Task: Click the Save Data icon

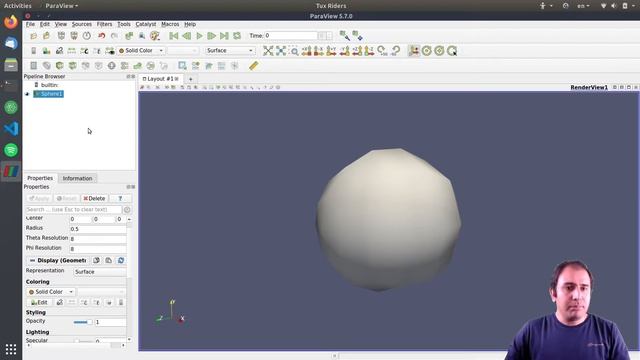Action: coord(46,36)
